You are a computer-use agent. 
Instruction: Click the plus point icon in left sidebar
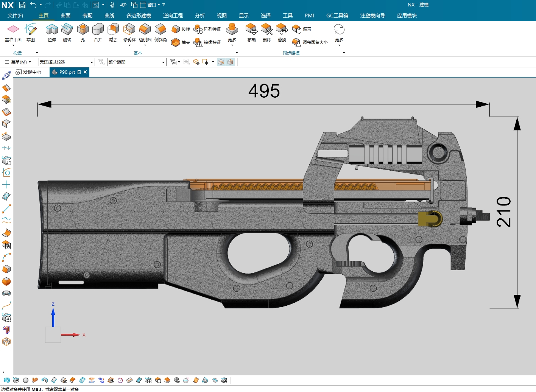click(x=6, y=185)
